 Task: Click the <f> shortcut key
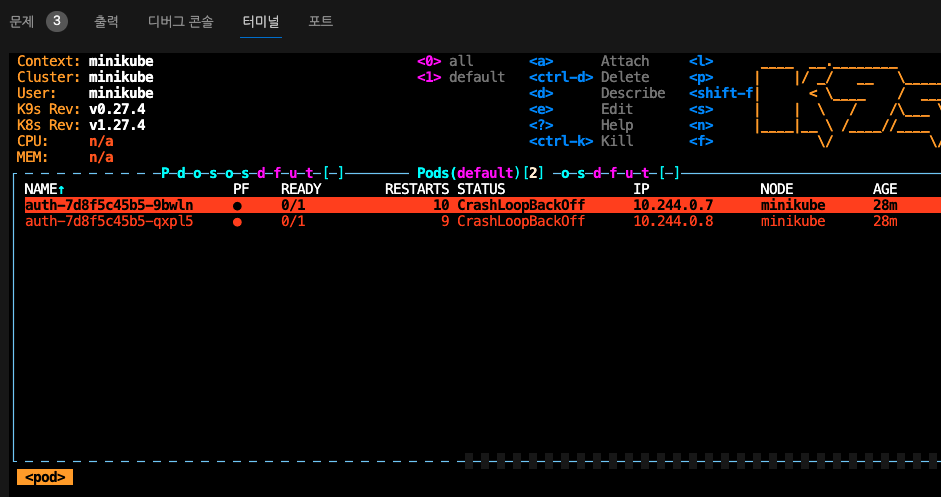pos(701,142)
